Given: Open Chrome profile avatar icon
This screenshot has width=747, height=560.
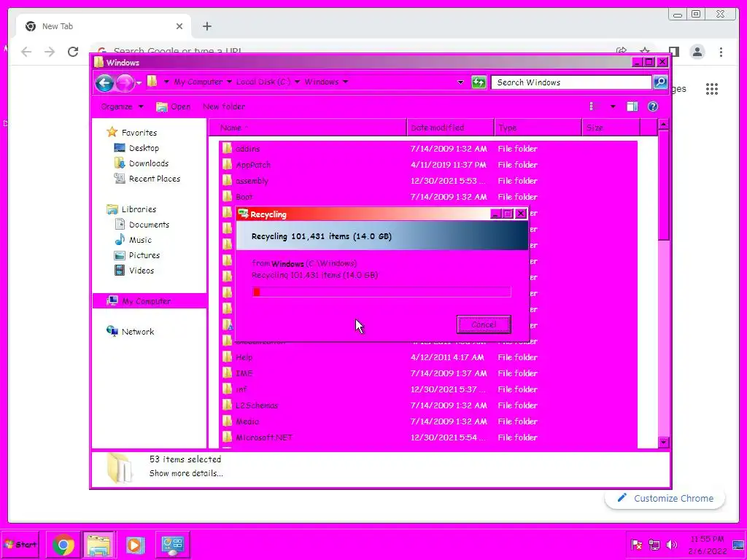Looking at the screenshot, I should tap(697, 52).
